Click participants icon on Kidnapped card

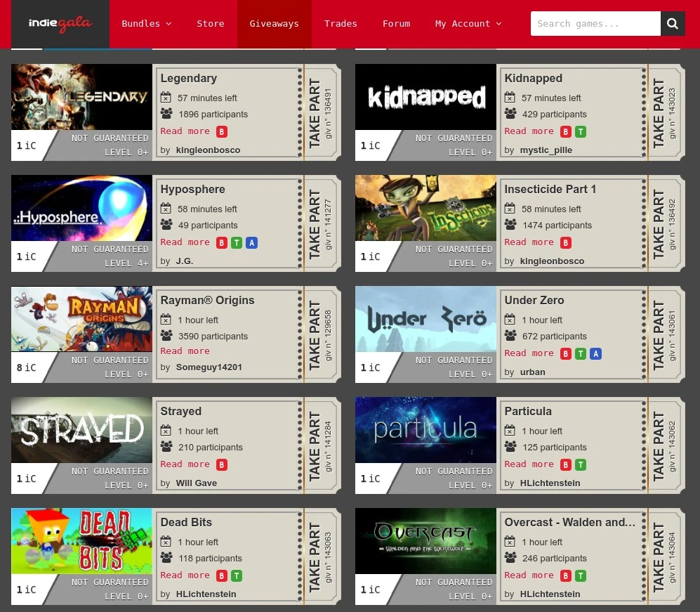(510, 113)
